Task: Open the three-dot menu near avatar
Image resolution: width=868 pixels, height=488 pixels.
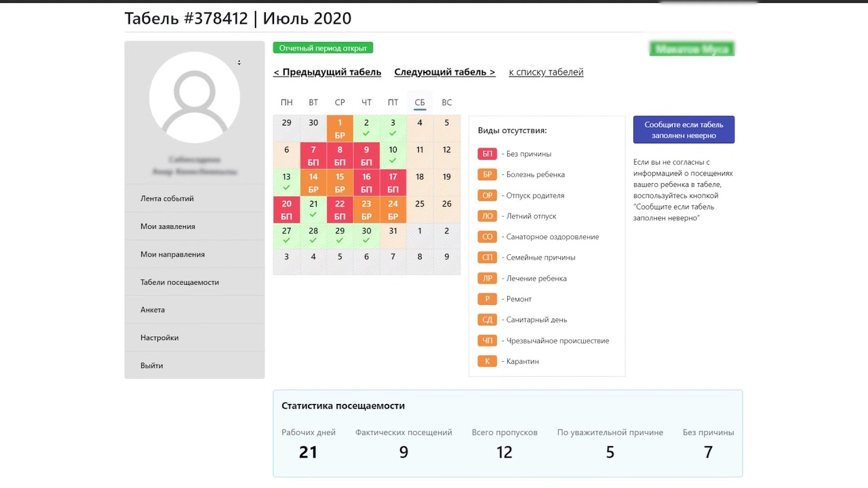Action: pyautogui.click(x=239, y=62)
